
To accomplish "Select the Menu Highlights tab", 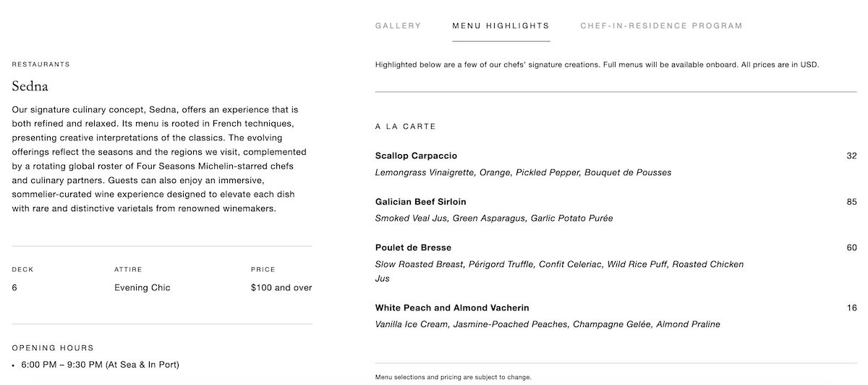I will tap(501, 26).
